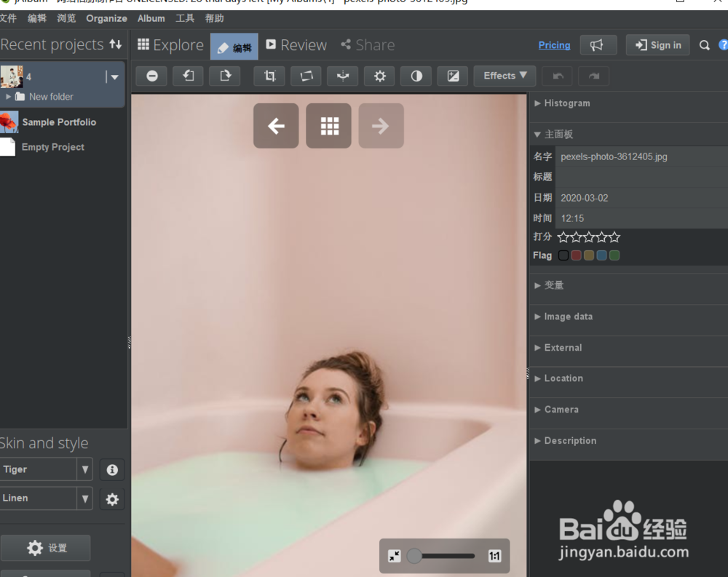Image resolution: width=728 pixels, height=577 pixels.
Task: Set the black flag color
Action: click(x=563, y=255)
